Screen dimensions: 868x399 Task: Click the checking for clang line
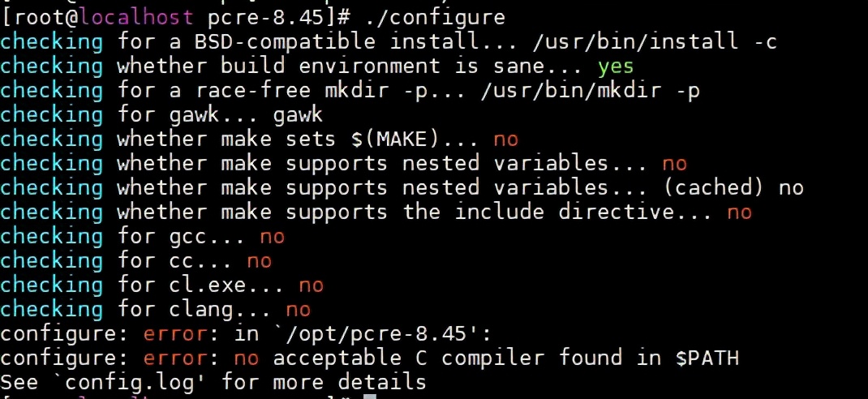tap(156, 310)
